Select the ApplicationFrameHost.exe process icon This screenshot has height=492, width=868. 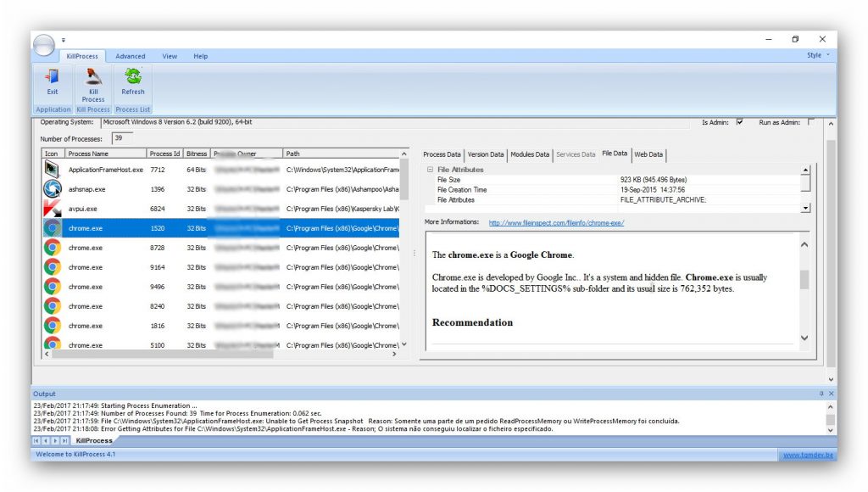point(51,170)
